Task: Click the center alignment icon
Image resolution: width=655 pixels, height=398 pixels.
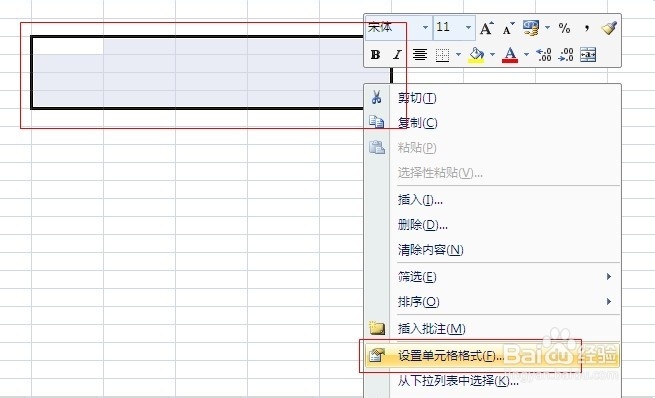Action: tap(420, 55)
